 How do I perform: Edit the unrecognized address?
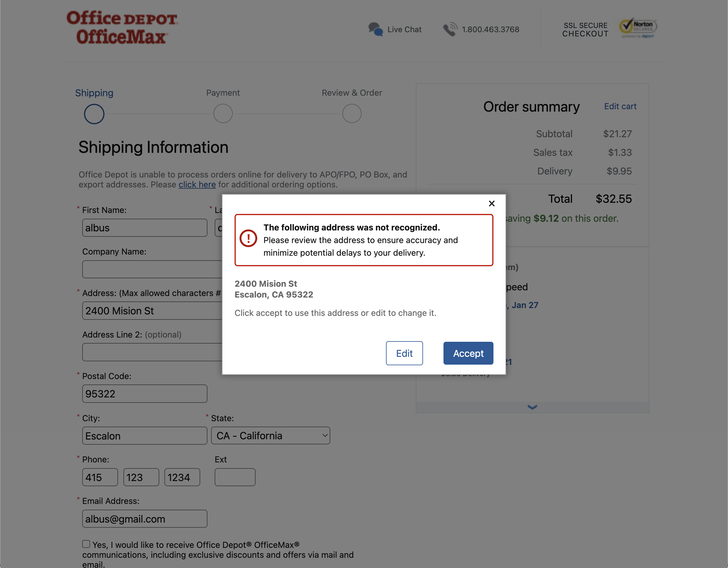(404, 353)
